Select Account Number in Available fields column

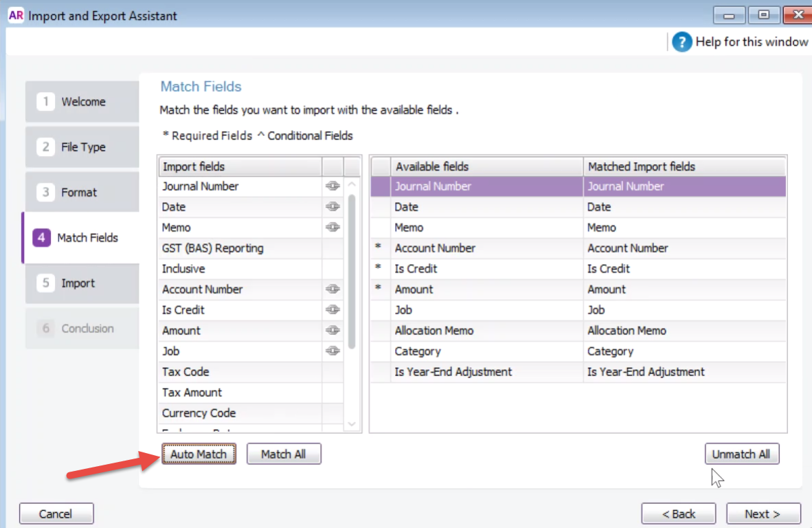487,248
